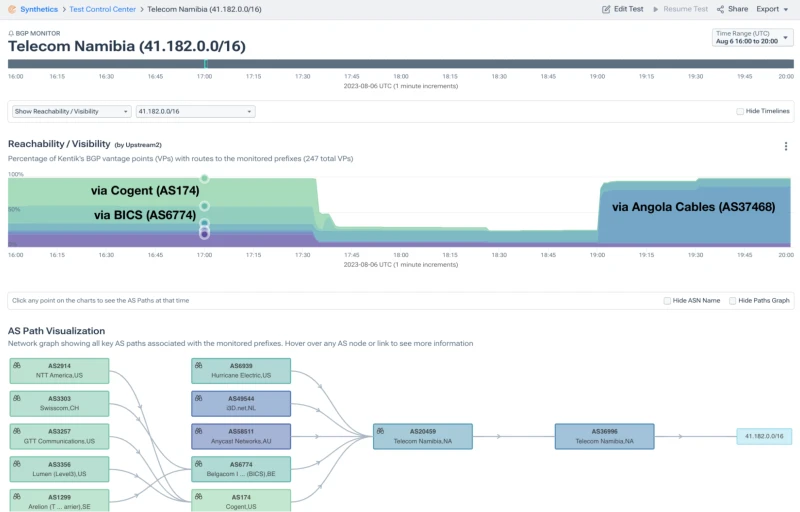Select the AS58511 Anycast Networks node

point(241,437)
